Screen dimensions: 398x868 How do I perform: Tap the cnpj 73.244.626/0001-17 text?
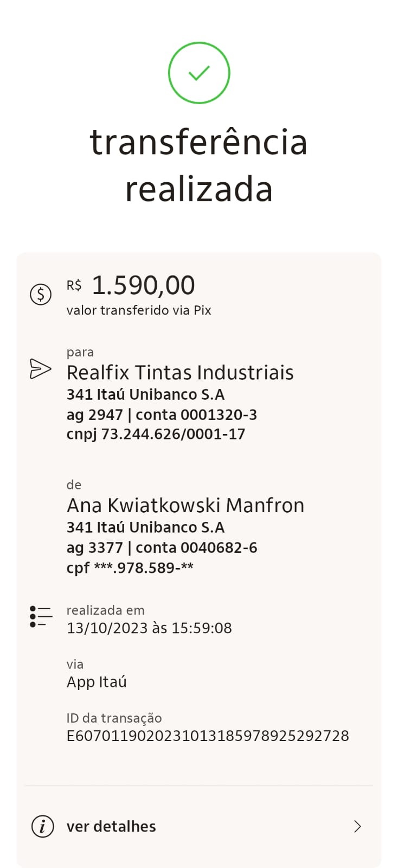click(156, 434)
